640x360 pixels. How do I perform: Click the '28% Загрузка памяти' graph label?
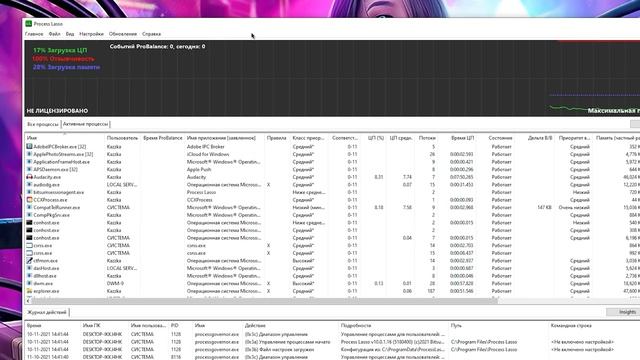tap(67, 67)
